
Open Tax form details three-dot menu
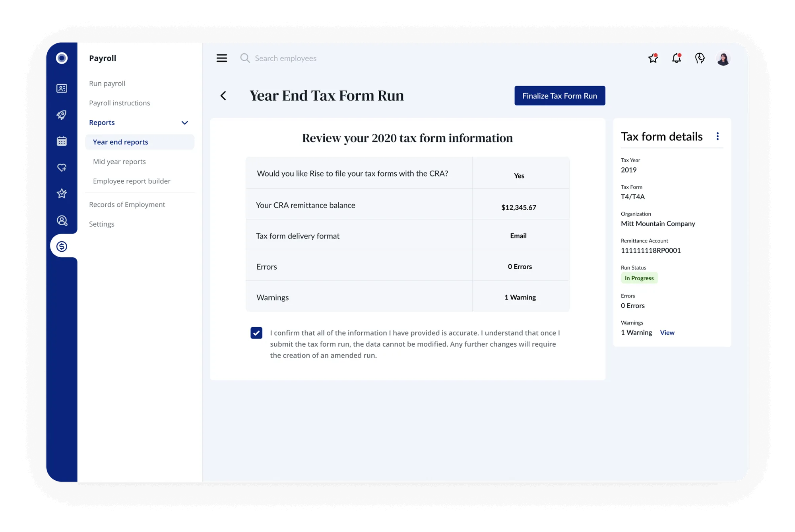717,136
